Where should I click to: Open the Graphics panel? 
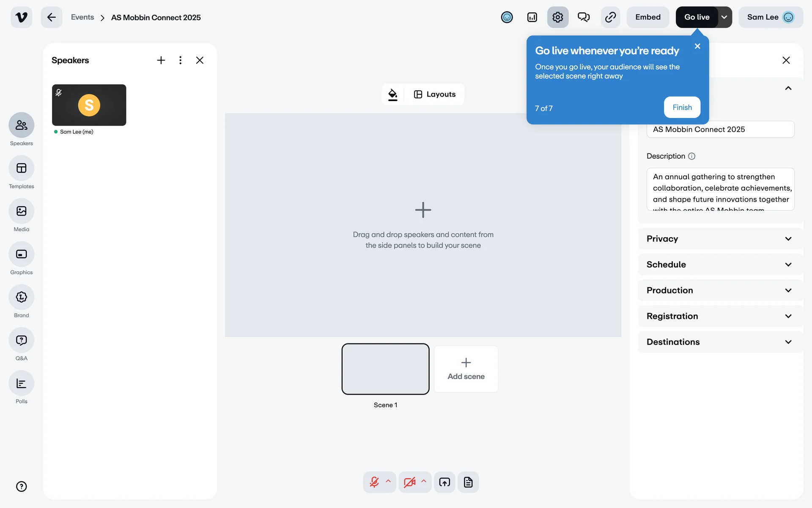21,254
